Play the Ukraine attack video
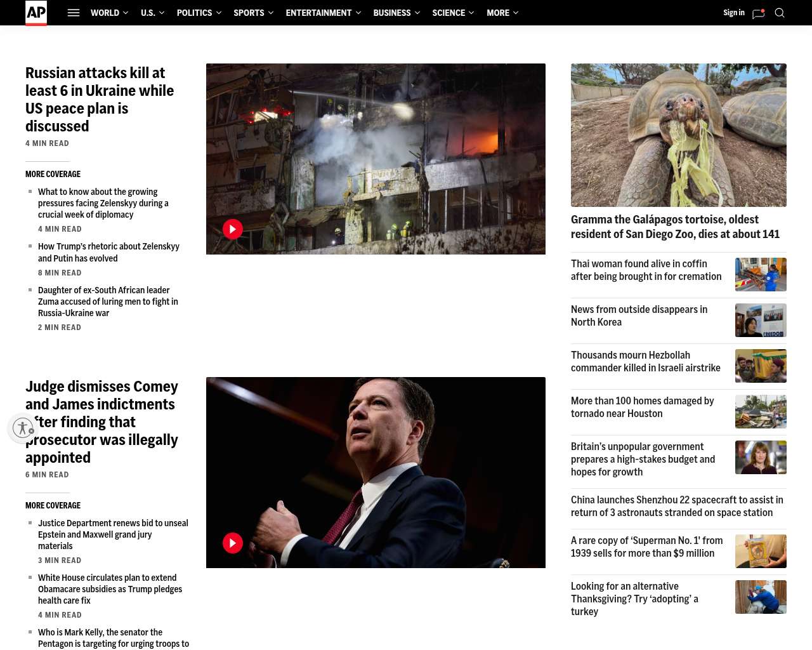Screen dimensions: 812x650 coord(233,229)
